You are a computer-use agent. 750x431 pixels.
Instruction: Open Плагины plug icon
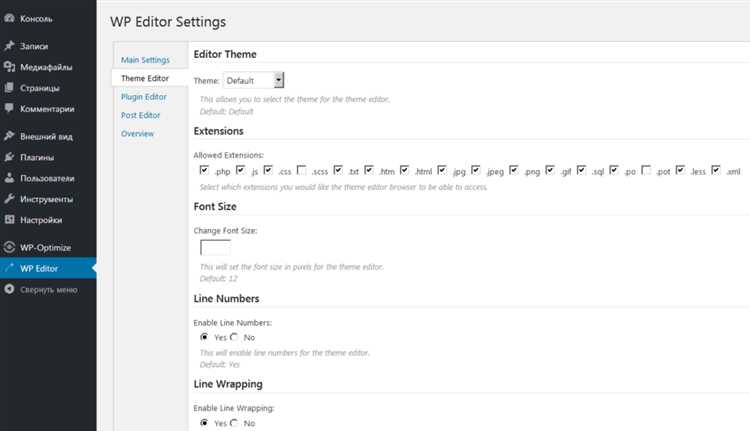[x=9, y=157]
